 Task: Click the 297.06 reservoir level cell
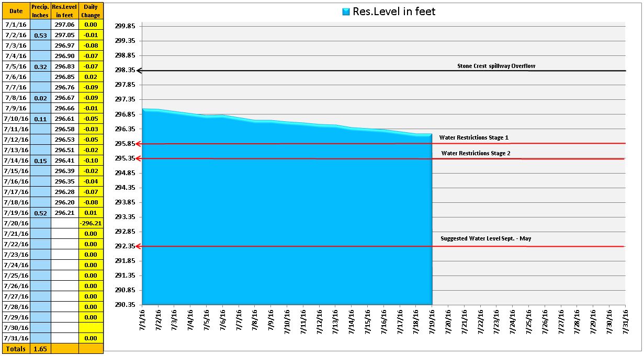click(64, 25)
